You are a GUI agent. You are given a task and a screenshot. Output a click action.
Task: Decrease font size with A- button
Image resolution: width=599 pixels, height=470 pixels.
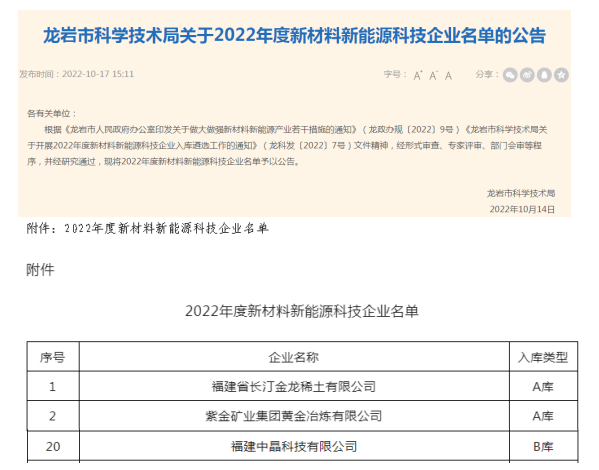pyautogui.click(x=433, y=75)
